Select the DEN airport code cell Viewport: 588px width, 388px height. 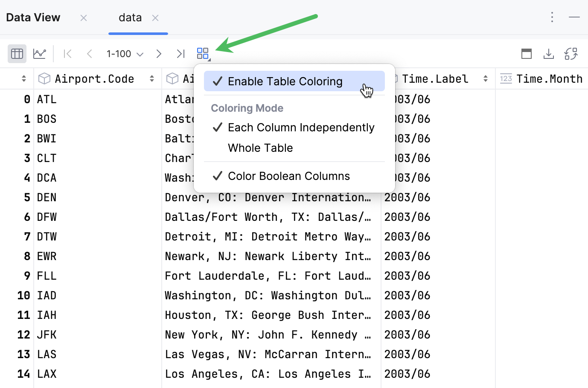[x=98, y=197]
